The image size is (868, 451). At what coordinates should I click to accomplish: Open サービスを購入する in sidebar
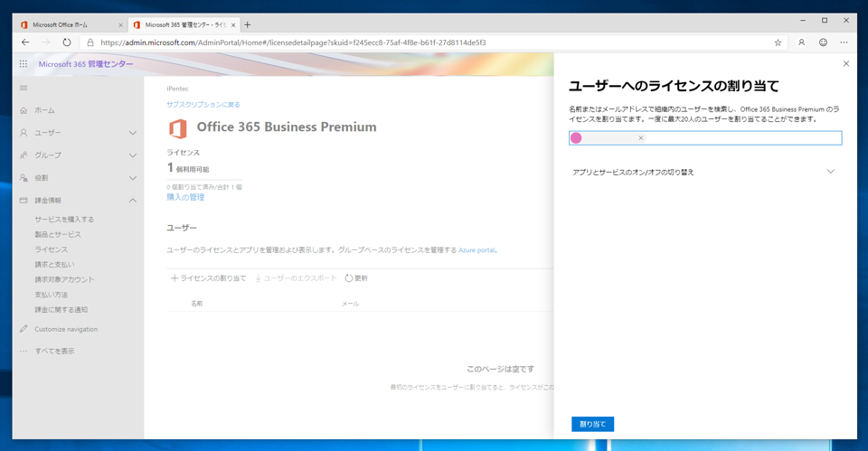point(64,219)
